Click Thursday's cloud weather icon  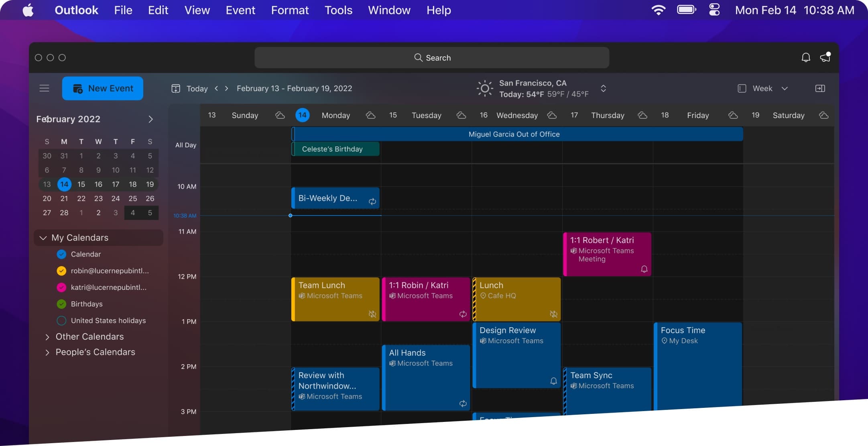(x=642, y=115)
